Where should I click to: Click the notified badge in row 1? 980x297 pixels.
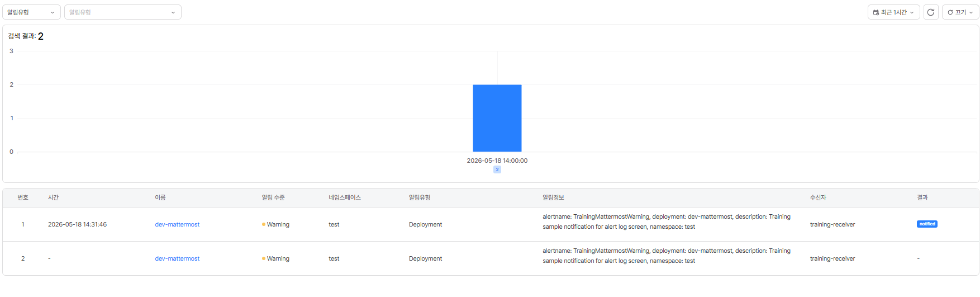tap(927, 224)
